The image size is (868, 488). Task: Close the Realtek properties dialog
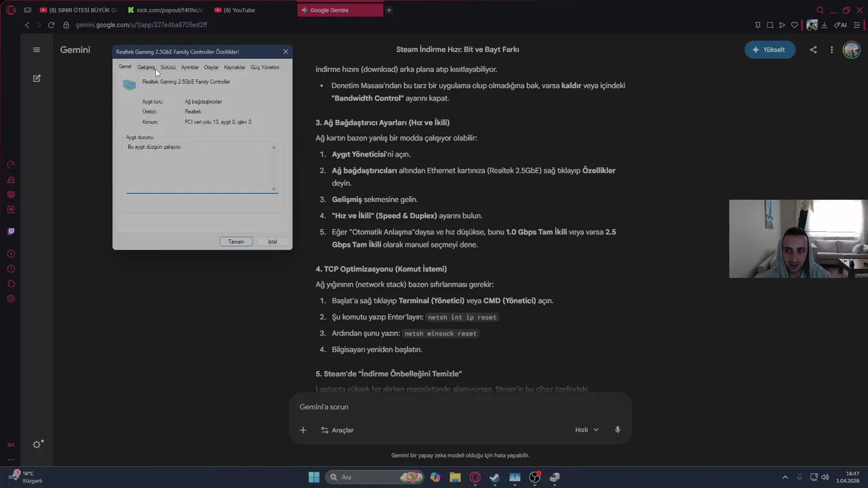coord(285,52)
